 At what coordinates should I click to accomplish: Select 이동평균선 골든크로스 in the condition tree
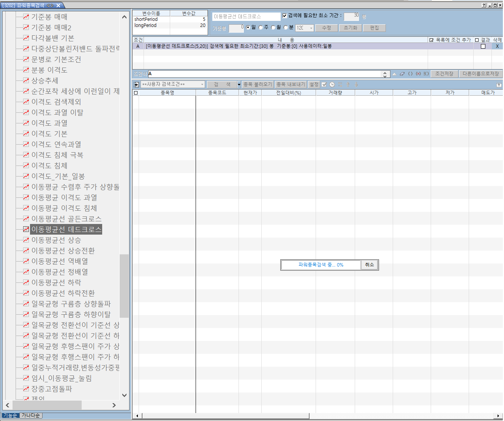tap(66, 219)
